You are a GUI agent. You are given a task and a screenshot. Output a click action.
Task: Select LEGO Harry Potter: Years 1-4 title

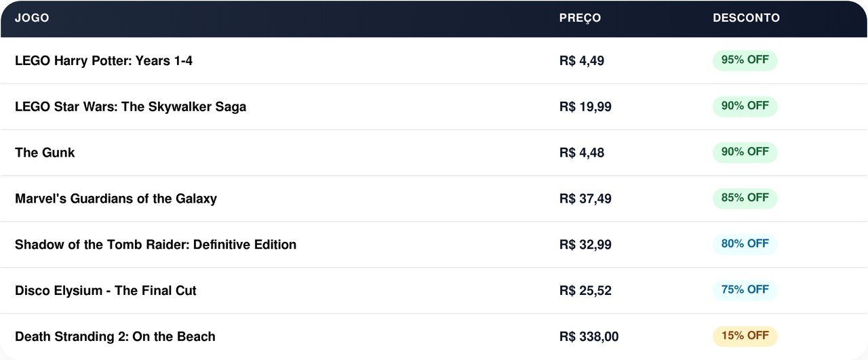[x=104, y=61]
